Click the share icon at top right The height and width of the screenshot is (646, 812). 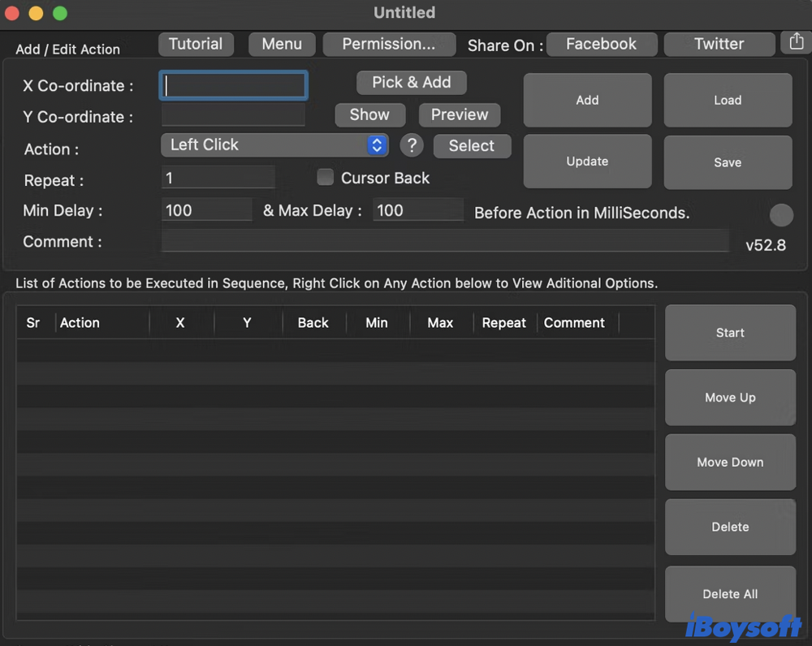click(796, 42)
